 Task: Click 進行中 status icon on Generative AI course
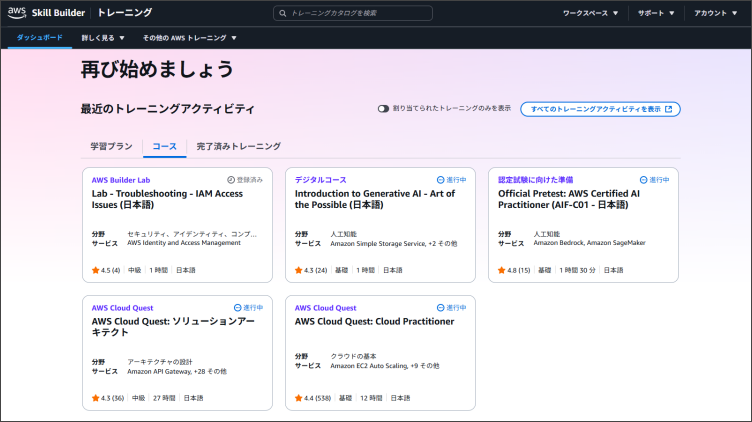(438, 180)
